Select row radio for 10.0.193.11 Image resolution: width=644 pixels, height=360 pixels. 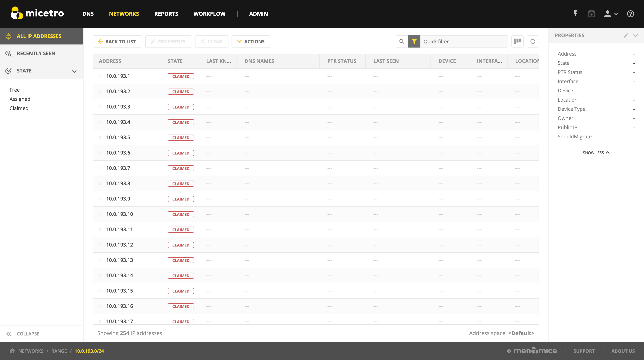click(100, 229)
